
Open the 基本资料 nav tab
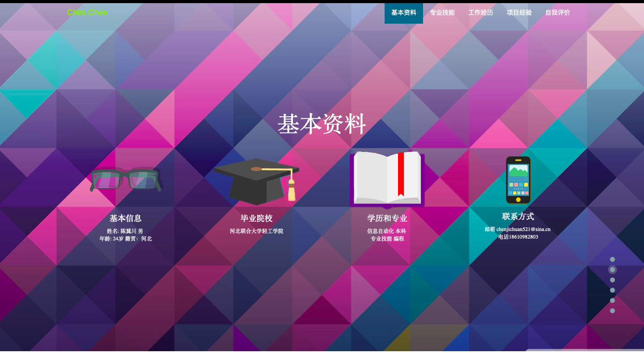[403, 13]
